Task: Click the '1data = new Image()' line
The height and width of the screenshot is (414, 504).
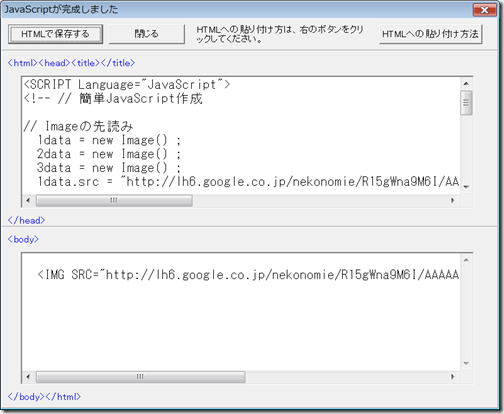Action: [x=109, y=140]
